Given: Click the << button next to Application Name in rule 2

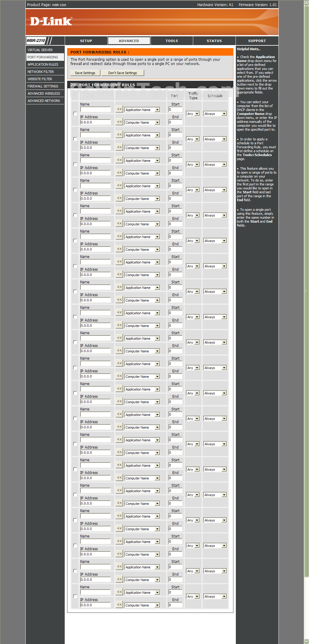Looking at the screenshot, I should [x=119, y=135].
